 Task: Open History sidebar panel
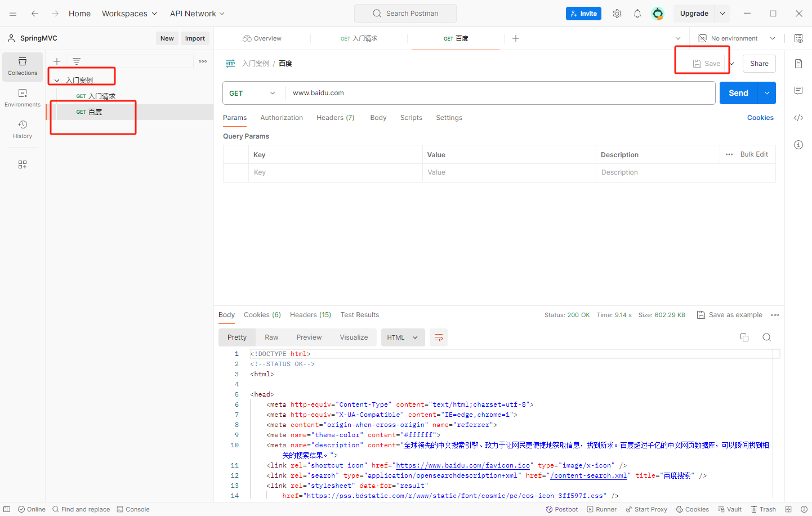pyautogui.click(x=23, y=130)
